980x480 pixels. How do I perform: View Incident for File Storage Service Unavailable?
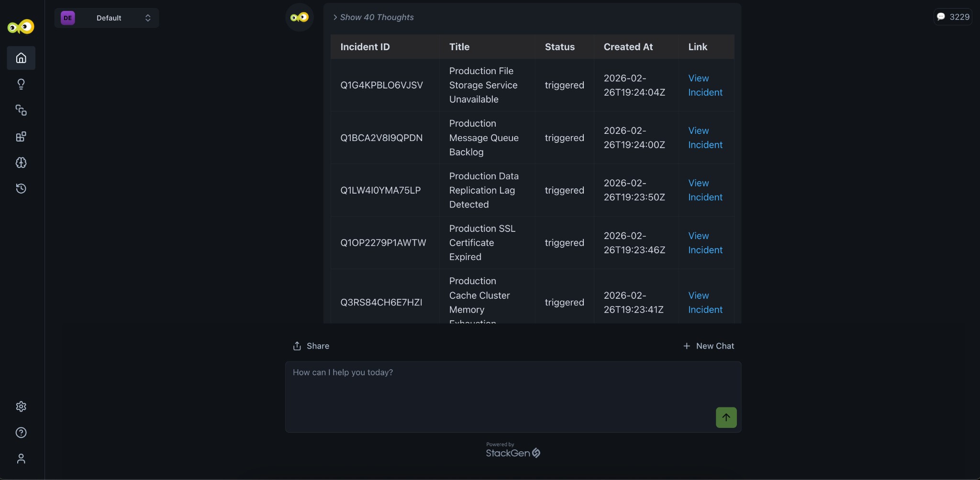click(705, 85)
